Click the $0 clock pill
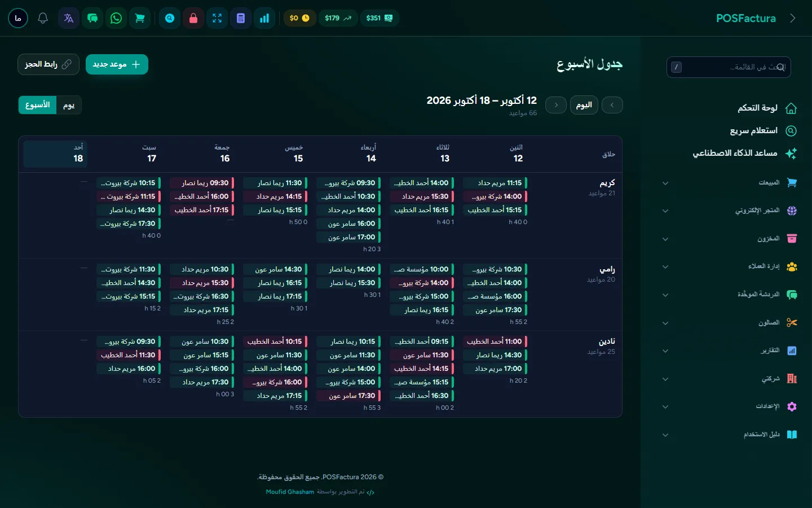Viewport: 812px width, 508px height. [299, 18]
